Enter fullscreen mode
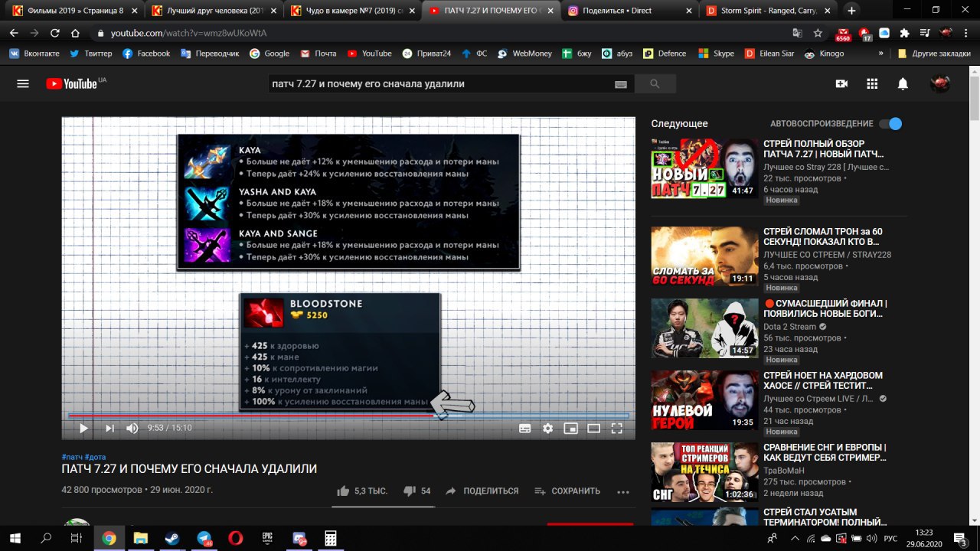Screen dimensions: 980x551 (616, 429)
